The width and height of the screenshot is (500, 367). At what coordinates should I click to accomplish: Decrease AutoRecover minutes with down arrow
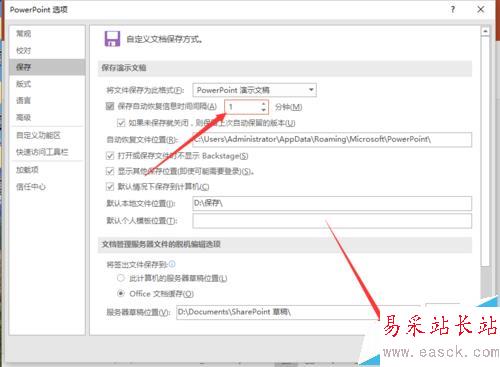(x=264, y=110)
